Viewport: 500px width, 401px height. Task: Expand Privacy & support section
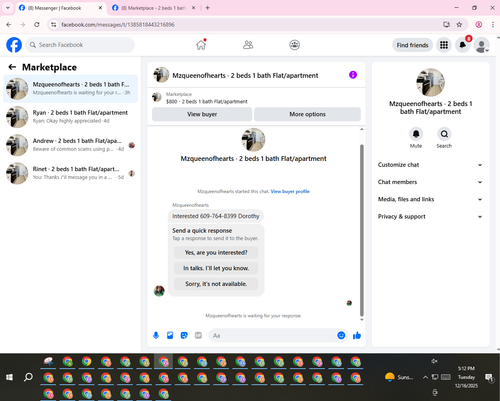[430, 217]
